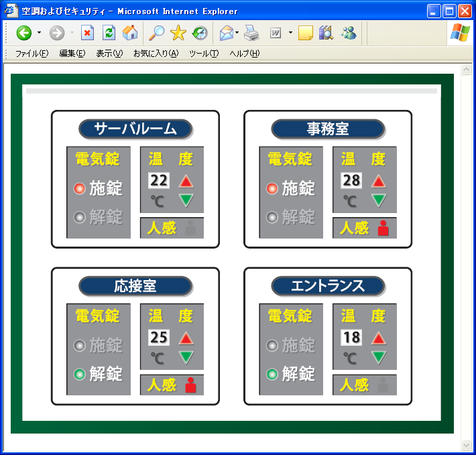The width and height of the screenshot is (476, 455).
Task: Click the gray Forward arrow button
Action: [57, 33]
